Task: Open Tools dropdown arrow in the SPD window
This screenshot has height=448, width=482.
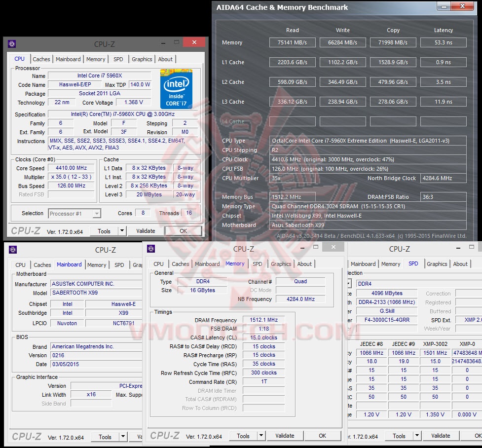Action: [x=417, y=436]
